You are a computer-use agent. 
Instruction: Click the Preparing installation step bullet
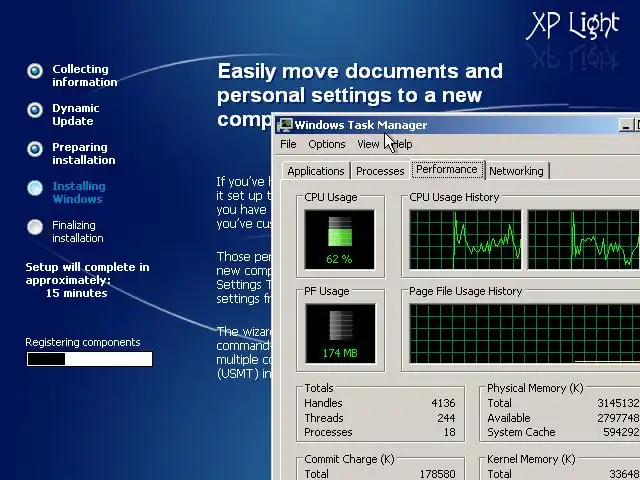click(x=35, y=149)
